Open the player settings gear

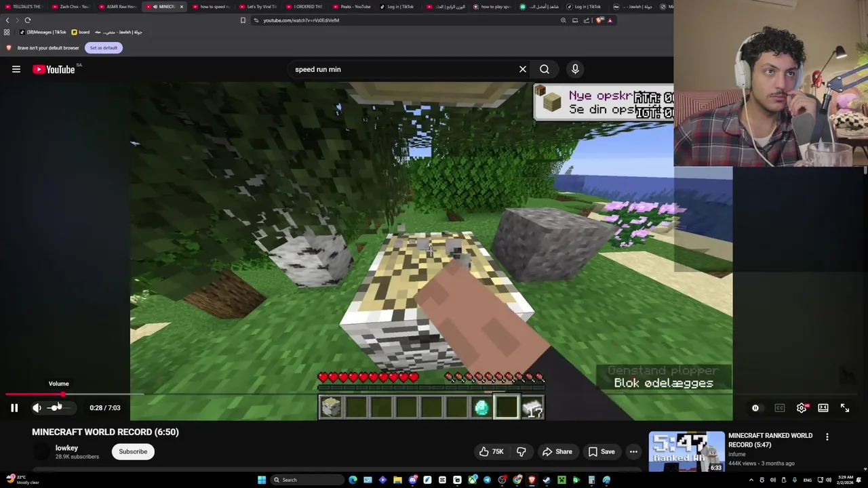click(802, 408)
